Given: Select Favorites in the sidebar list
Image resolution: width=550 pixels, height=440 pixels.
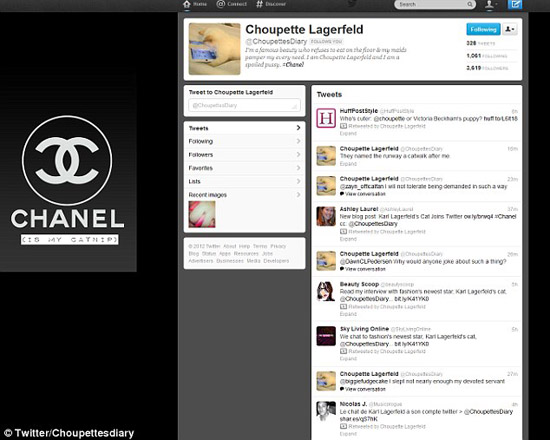Looking at the screenshot, I should pos(244,168).
